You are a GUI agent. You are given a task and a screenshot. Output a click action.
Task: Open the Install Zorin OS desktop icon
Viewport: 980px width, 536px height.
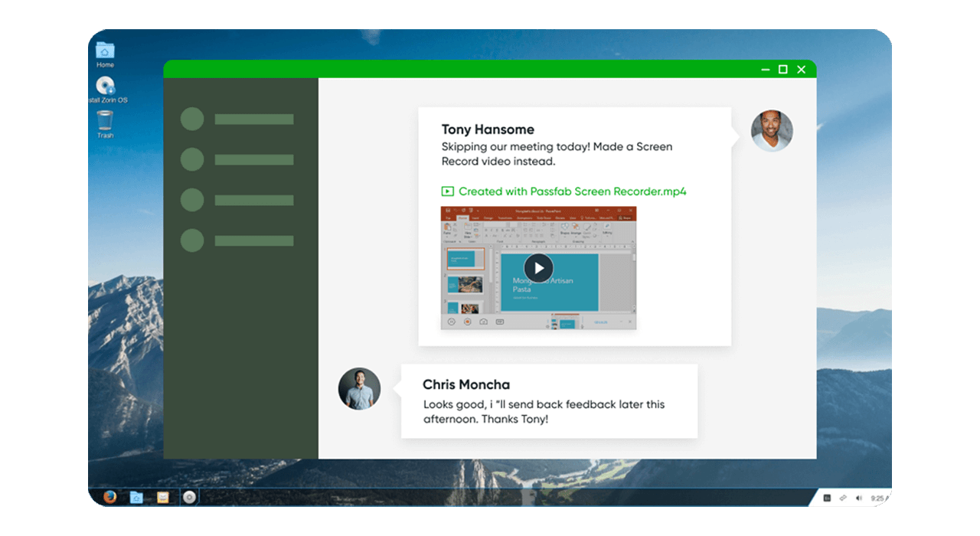click(x=105, y=87)
